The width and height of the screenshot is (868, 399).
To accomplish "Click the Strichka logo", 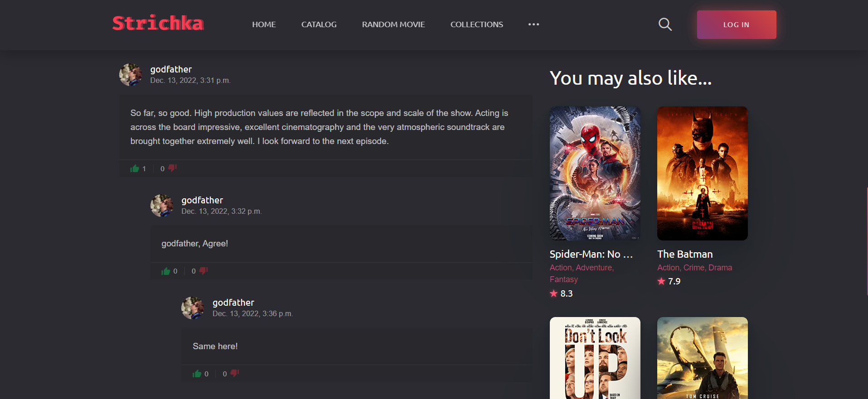I will 158,23.
